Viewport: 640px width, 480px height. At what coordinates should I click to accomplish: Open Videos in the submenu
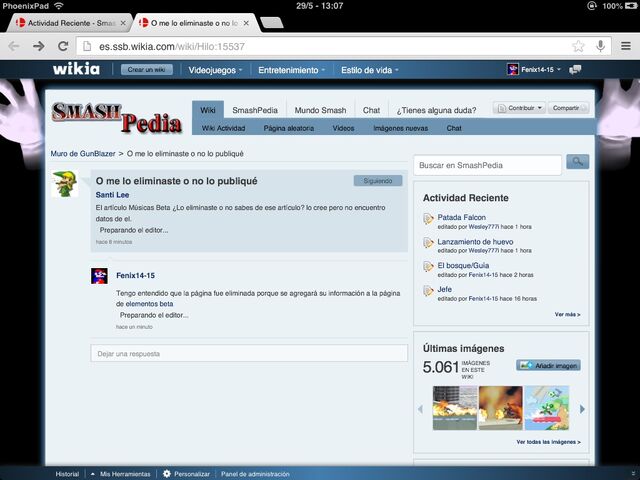click(x=343, y=128)
